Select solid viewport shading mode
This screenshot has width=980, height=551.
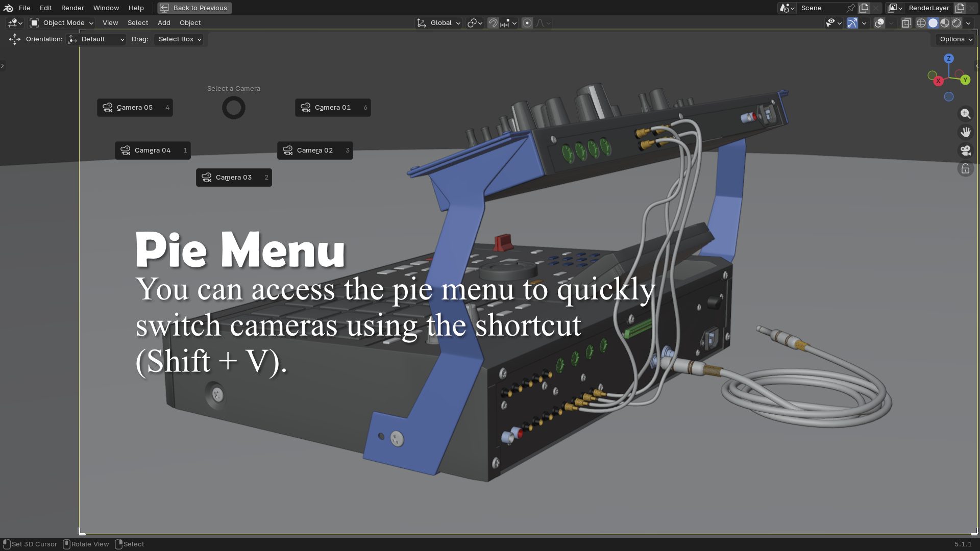[x=933, y=23]
